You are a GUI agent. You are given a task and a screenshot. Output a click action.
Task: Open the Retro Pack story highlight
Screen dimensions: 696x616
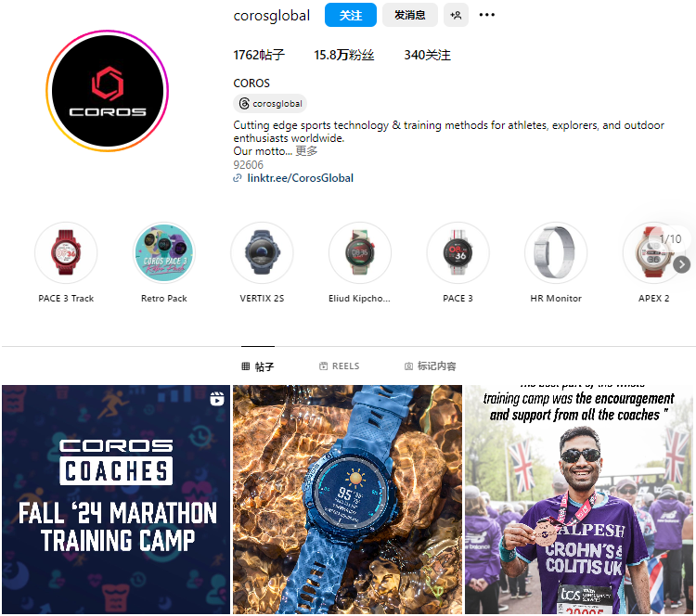[164, 263]
